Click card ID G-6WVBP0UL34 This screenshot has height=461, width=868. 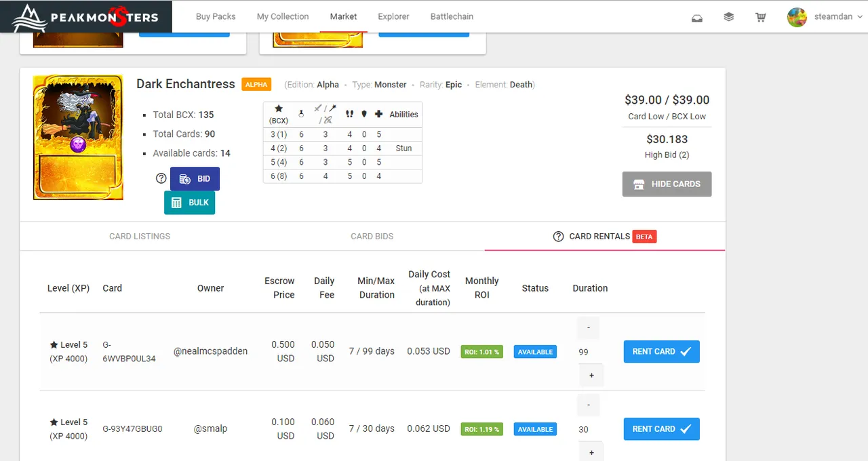click(x=129, y=352)
